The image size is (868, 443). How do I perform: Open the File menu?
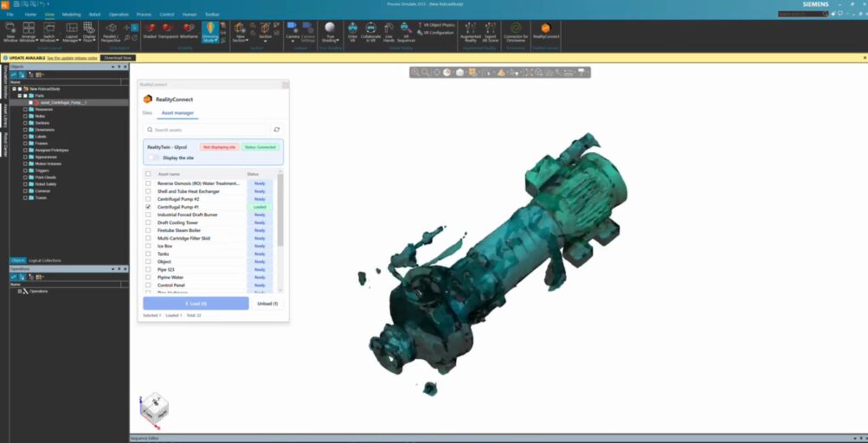[10, 15]
